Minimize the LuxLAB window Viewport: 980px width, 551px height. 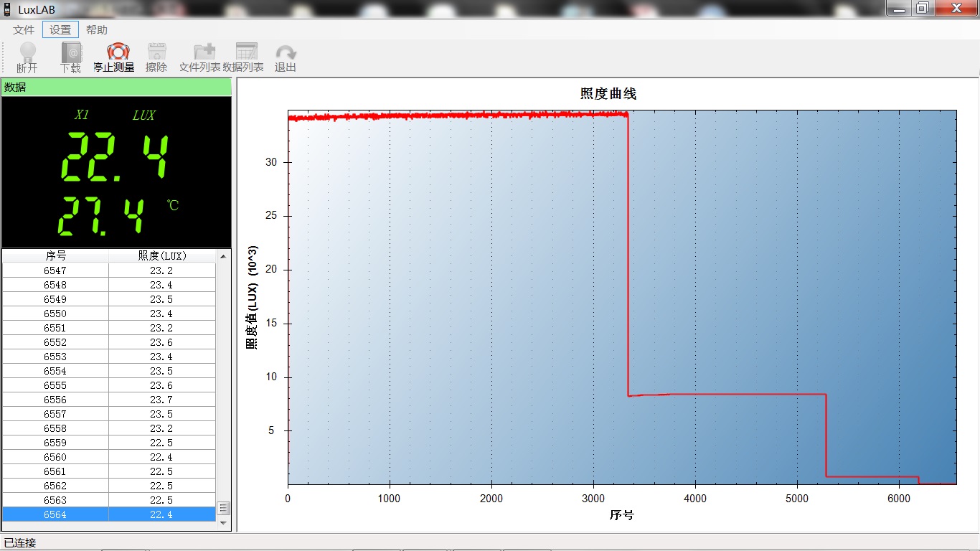click(898, 8)
